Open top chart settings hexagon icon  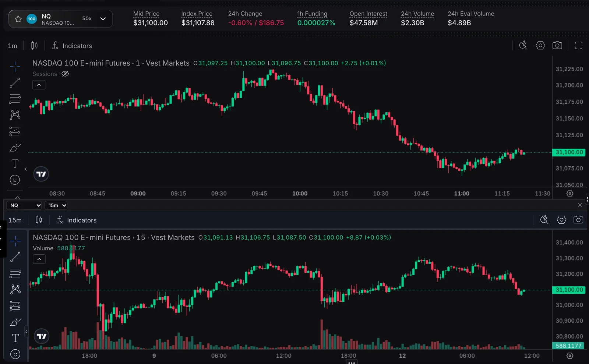(540, 45)
